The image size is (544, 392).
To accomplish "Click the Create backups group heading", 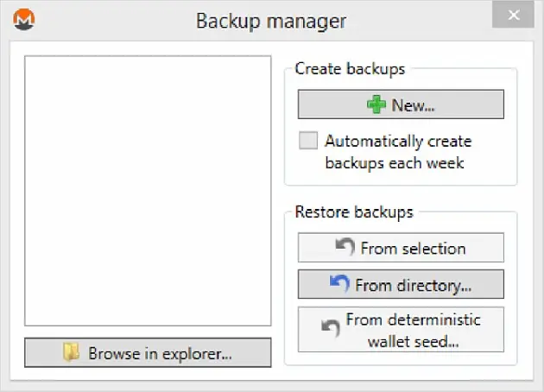I will (350, 68).
